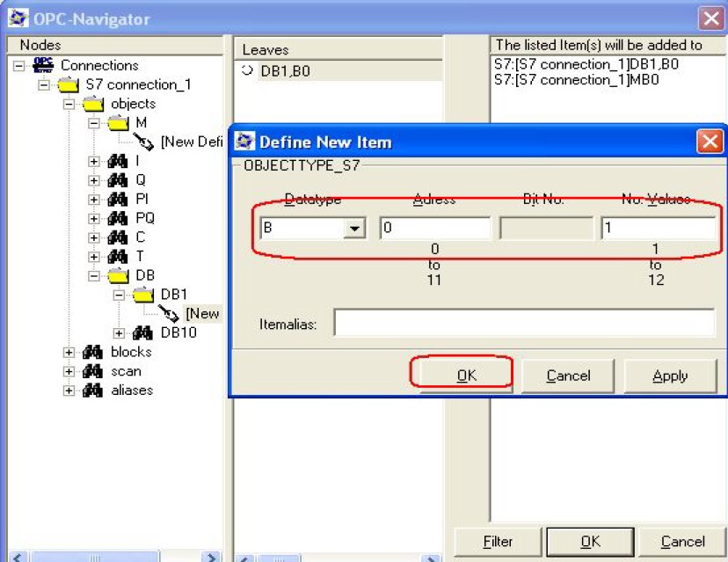Screen dimensions: 728x562
Task: Click the Itemalias text field
Action: pos(524,323)
